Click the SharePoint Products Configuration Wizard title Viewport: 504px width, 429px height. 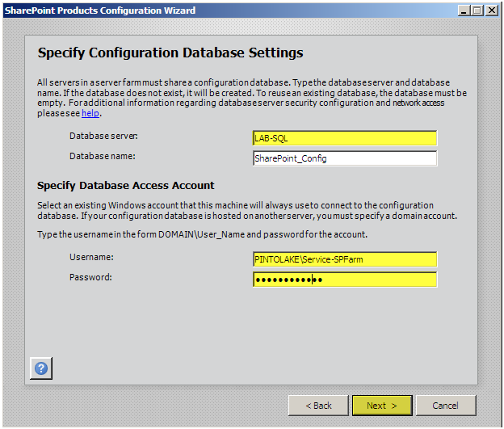pos(100,11)
